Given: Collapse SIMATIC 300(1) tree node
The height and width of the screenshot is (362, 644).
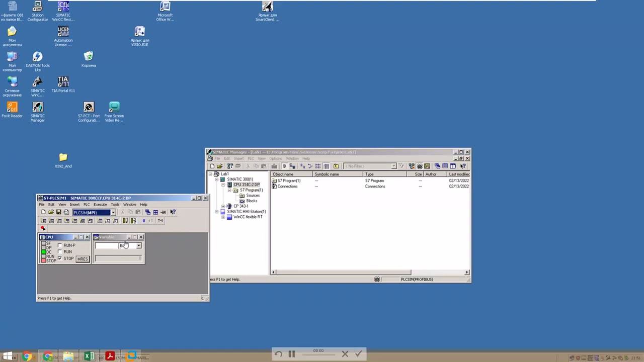Looking at the screenshot, I should click(217, 179).
